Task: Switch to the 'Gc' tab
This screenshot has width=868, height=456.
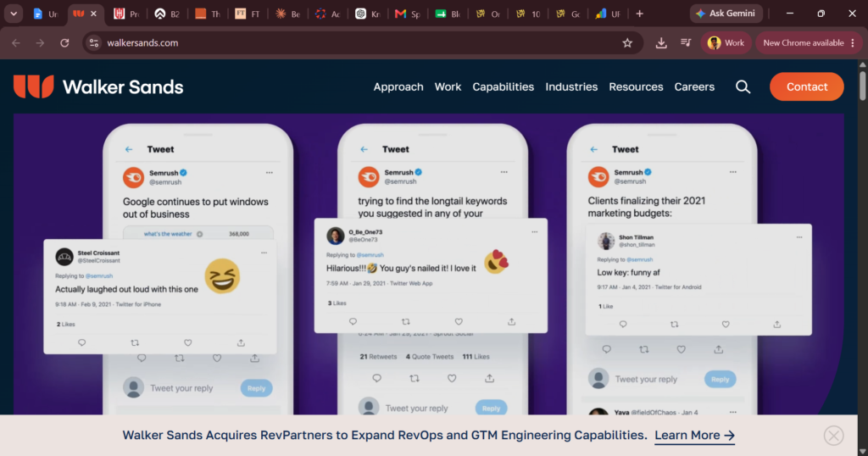Action: tap(569, 14)
